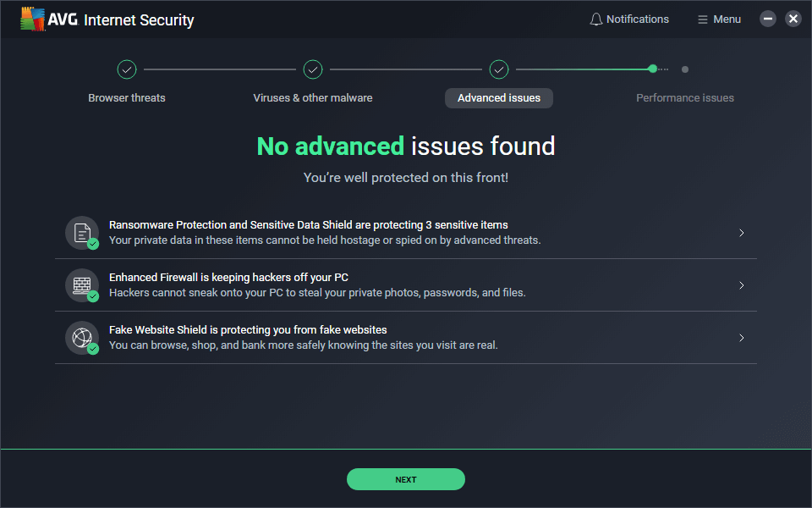Select the Advanced issues step tab
The width and height of the screenshot is (812, 508).
tap(499, 98)
